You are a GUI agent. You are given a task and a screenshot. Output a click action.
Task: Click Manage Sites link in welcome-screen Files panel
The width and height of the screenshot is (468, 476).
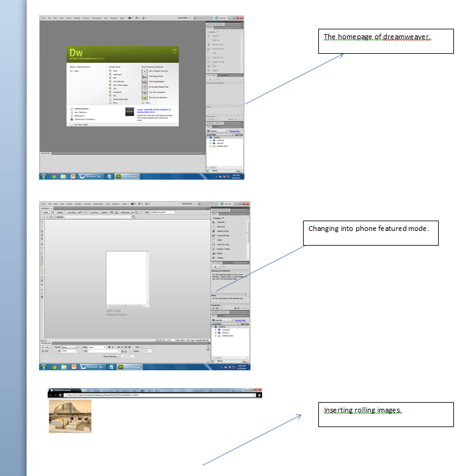pos(234,131)
